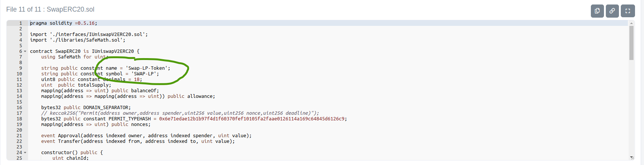Screen dimensions: 644x165
Task: Click the permalink chain icon button
Action: point(612,11)
